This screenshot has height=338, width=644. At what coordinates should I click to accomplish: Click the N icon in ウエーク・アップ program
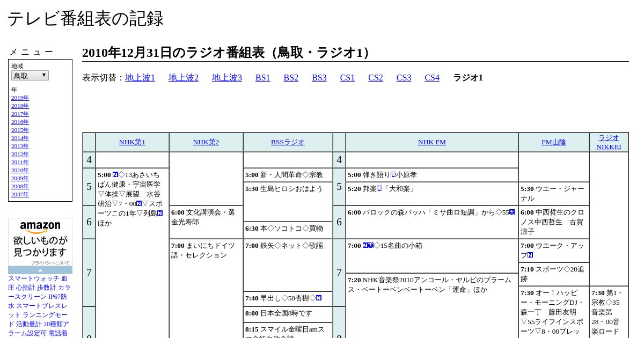point(530,255)
